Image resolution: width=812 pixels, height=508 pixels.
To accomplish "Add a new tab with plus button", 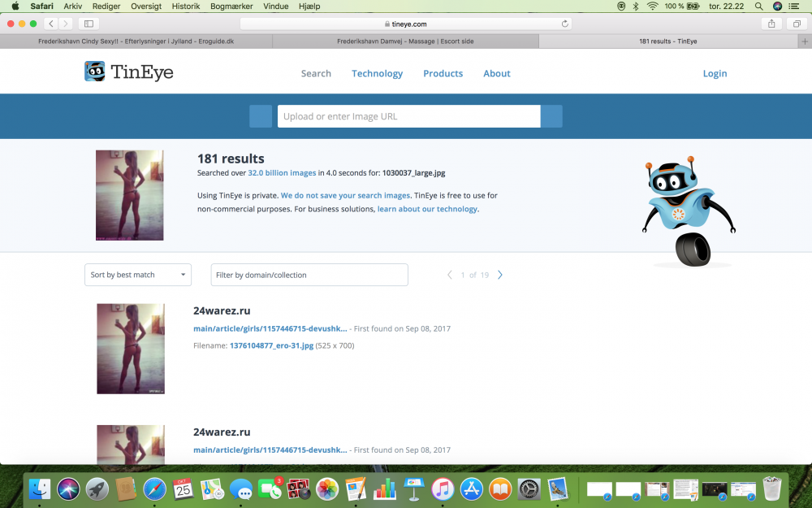I will pyautogui.click(x=805, y=41).
